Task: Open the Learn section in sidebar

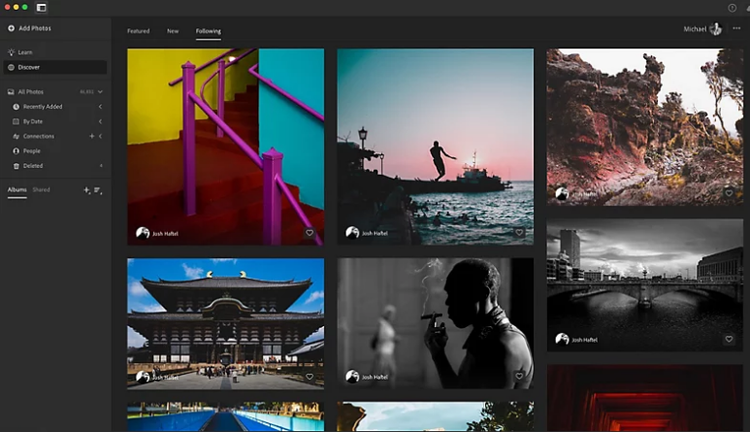Action: tap(25, 52)
